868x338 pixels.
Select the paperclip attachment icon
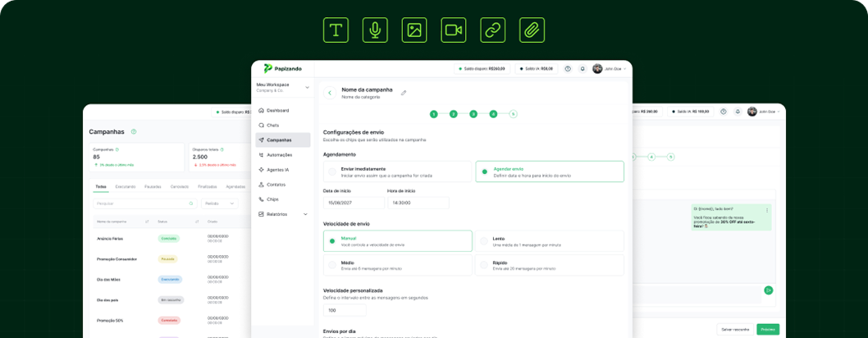[532, 30]
